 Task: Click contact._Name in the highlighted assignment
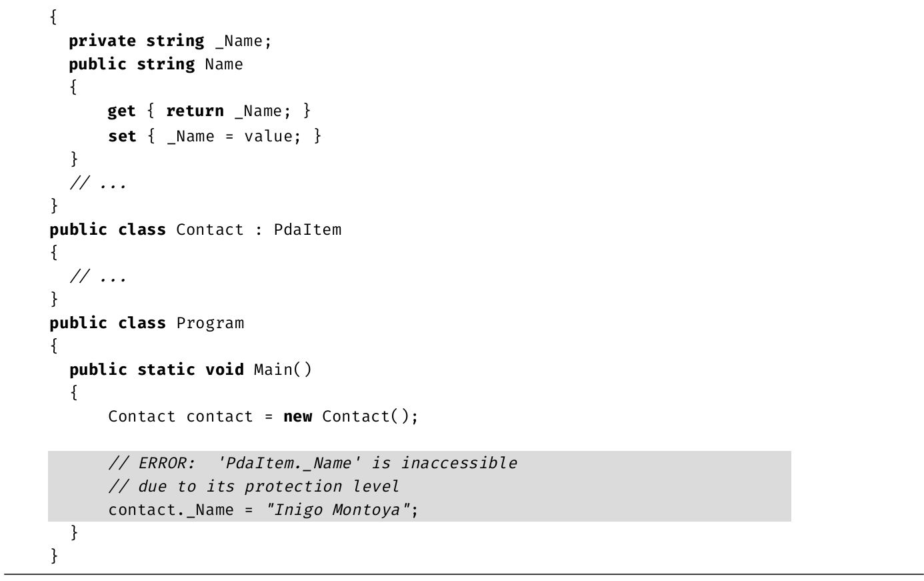(171, 510)
